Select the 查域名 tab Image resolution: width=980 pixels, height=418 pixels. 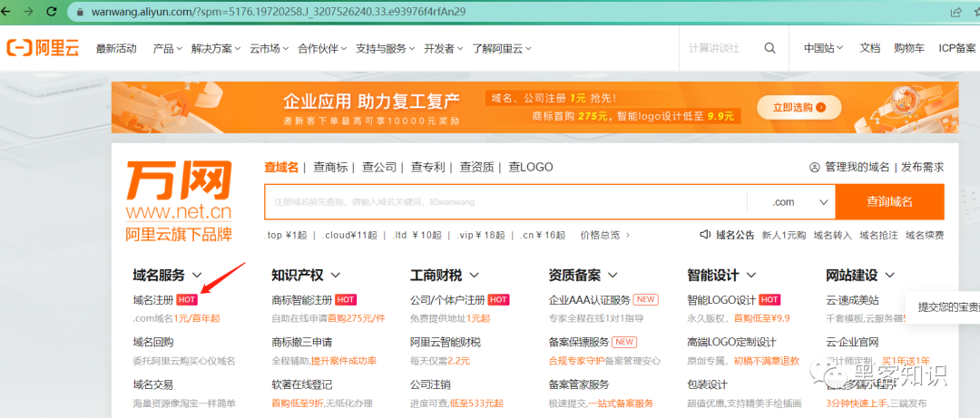[x=281, y=167]
